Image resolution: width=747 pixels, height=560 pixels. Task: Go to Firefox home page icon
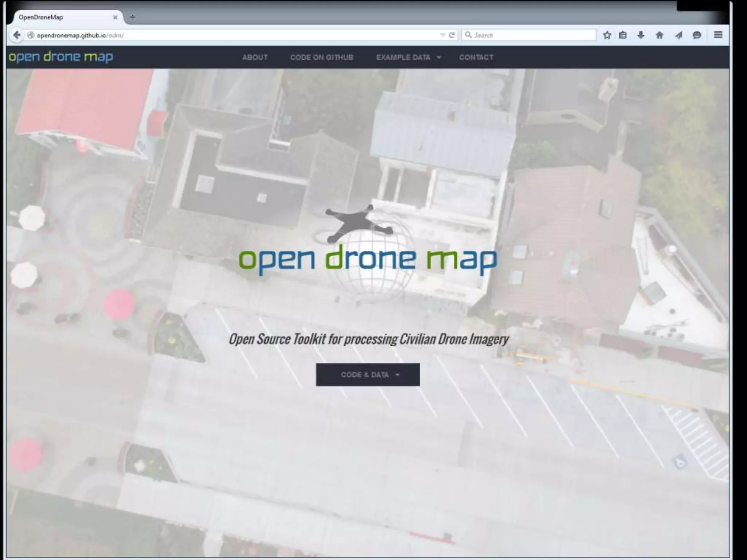click(x=659, y=35)
